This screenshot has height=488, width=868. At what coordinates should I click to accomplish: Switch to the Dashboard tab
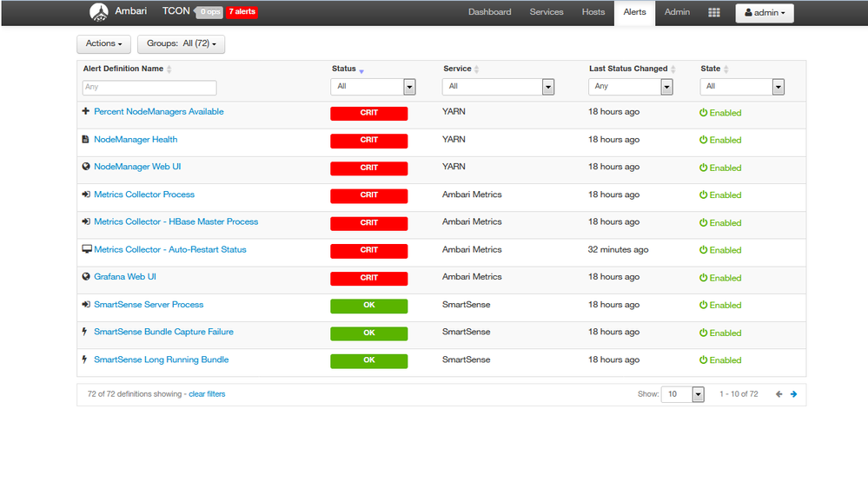[489, 12]
